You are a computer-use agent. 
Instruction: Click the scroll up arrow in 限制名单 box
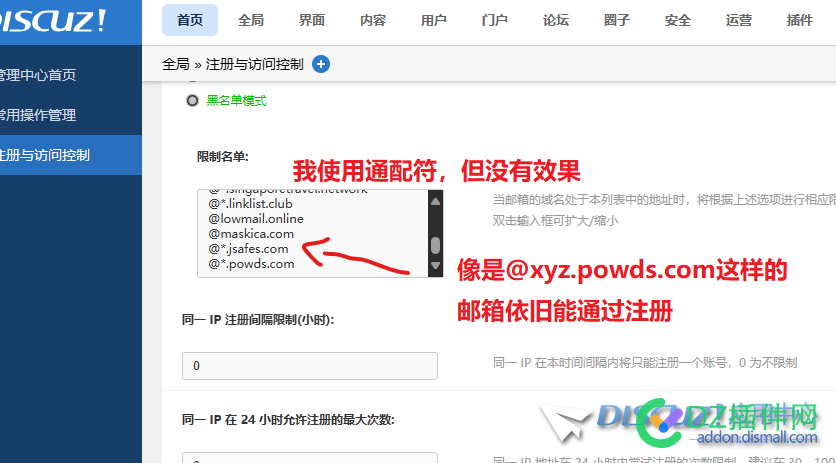pos(436,202)
